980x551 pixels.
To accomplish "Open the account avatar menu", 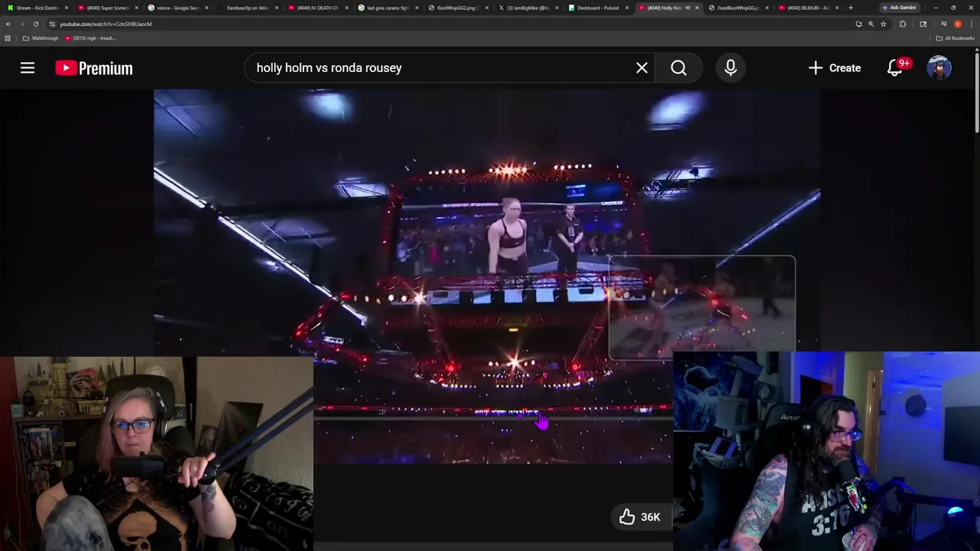I will [939, 68].
